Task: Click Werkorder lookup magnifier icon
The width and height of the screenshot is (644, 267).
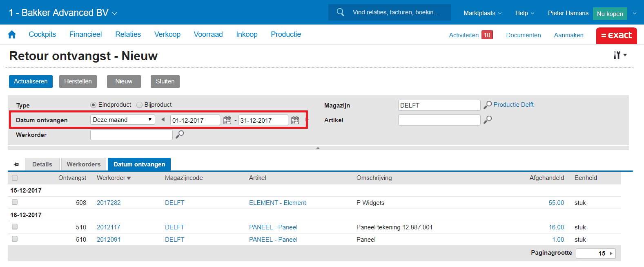Action: pyautogui.click(x=180, y=135)
